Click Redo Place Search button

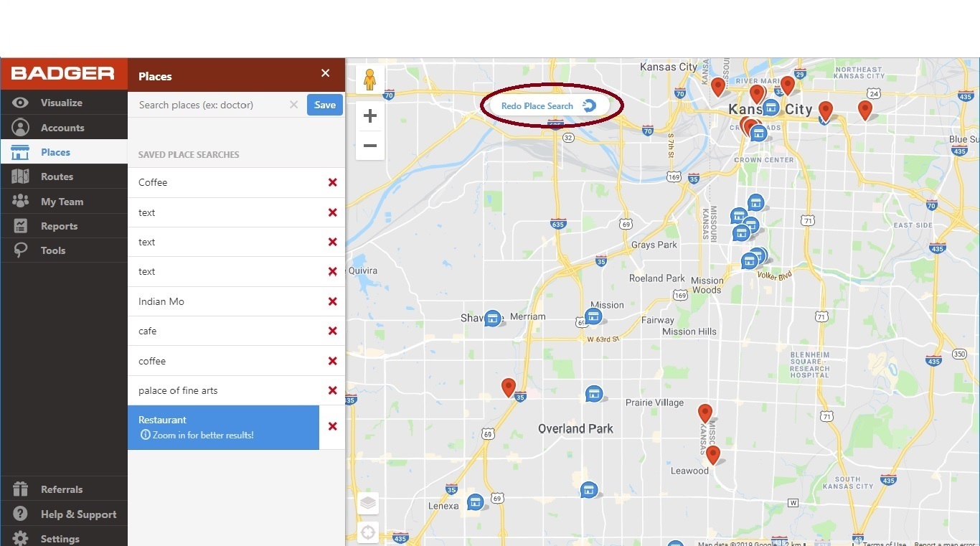(x=549, y=105)
